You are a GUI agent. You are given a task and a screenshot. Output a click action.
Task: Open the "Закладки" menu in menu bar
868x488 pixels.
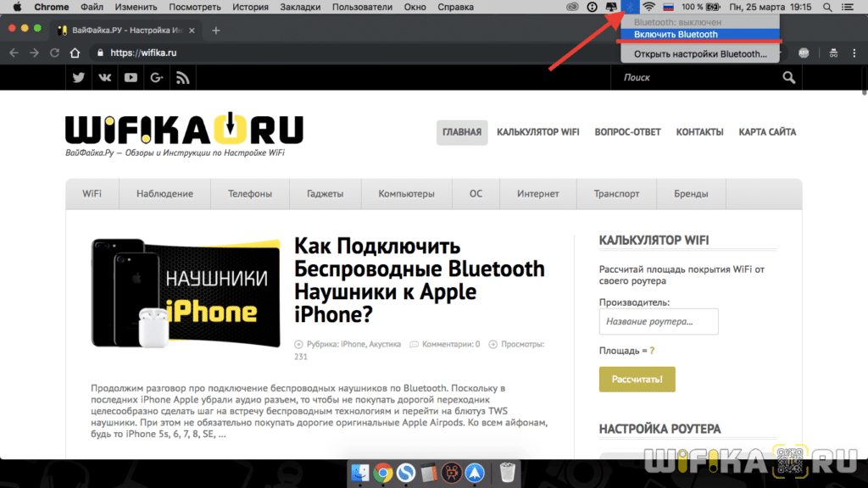[x=300, y=7]
